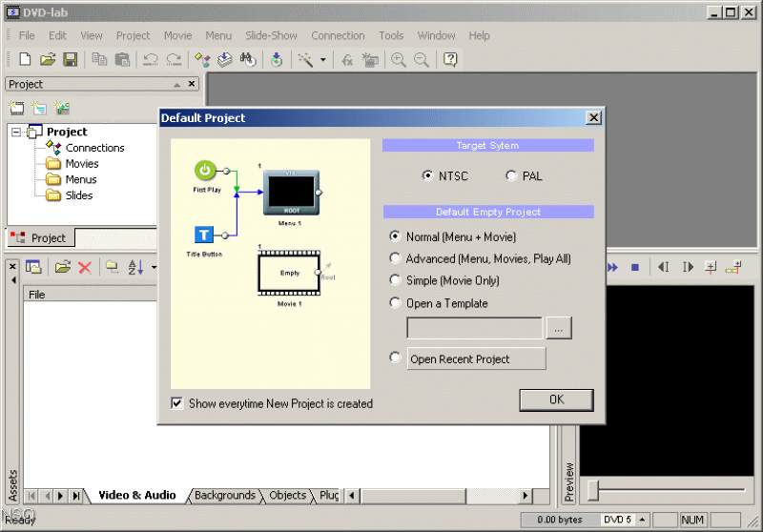The image size is (763, 532).
Task: Click the Preview position slider handle
Action: pos(592,490)
